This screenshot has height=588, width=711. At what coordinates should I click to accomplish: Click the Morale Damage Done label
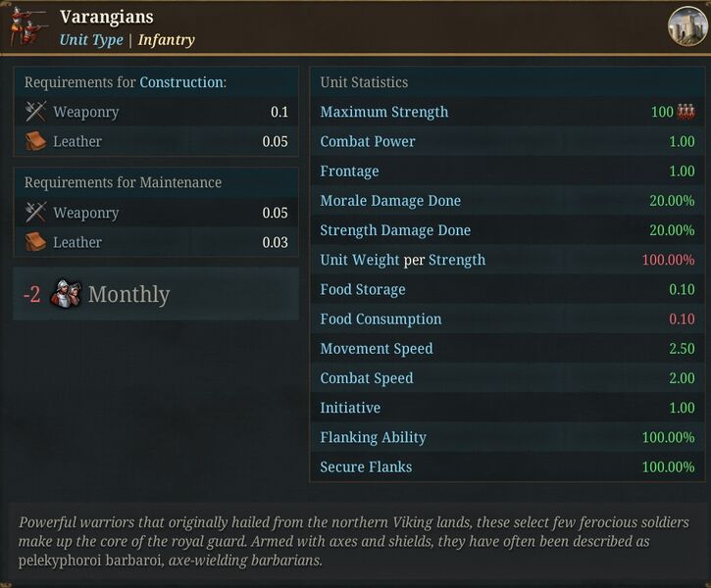[390, 200]
